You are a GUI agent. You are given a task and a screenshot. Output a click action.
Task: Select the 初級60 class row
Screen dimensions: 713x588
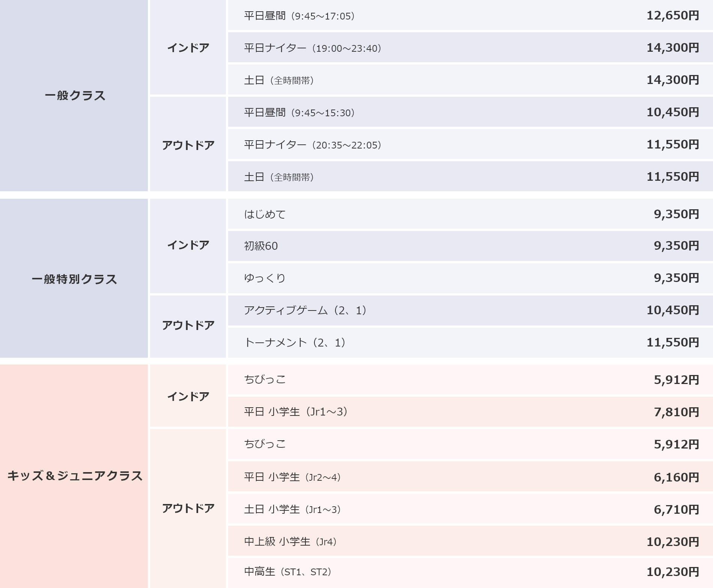[471, 246]
